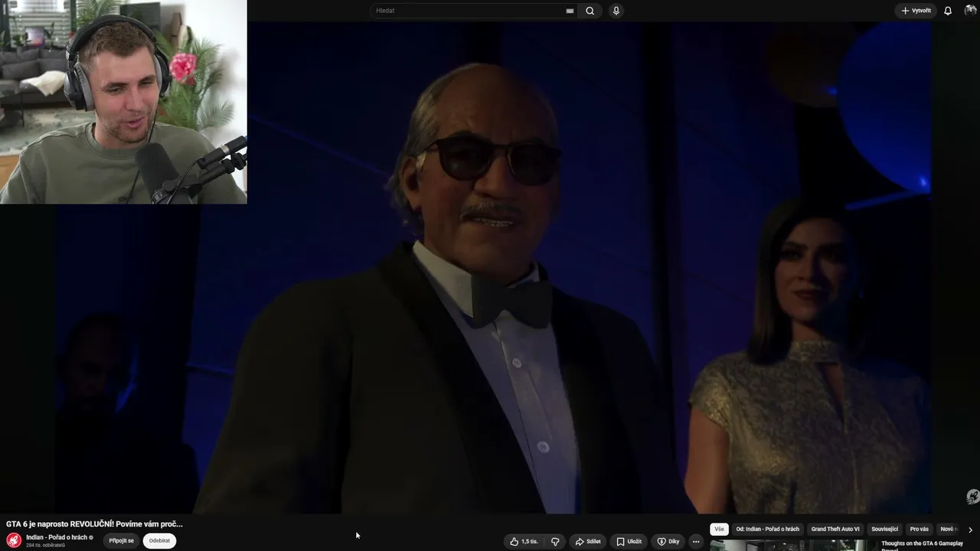This screenshot has height=551, width=980.
Task: Show more filter chips with right arrow
Action: [970, 530]
